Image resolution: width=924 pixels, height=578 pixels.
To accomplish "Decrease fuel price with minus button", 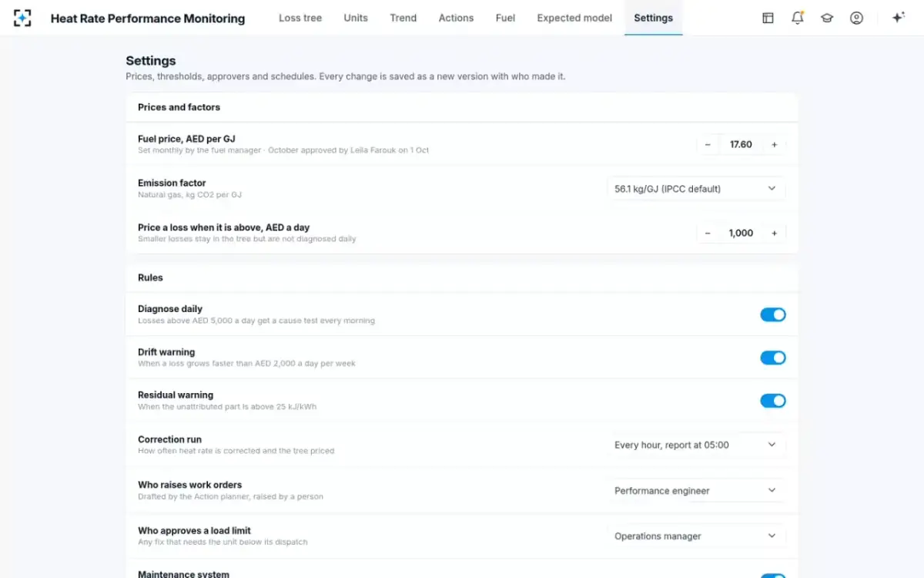I will [708, 145].
